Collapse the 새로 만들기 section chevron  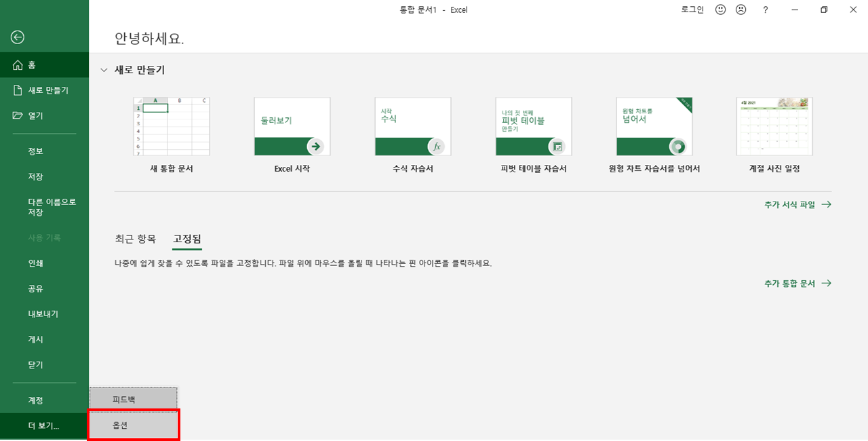tap(104, 70)
